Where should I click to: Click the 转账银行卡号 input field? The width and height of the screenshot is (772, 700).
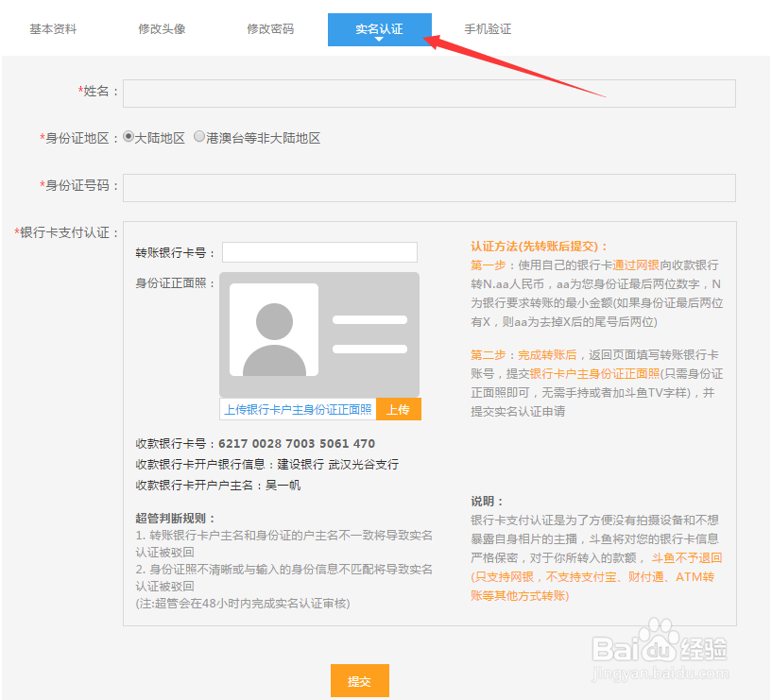click(x=318, y=251)
